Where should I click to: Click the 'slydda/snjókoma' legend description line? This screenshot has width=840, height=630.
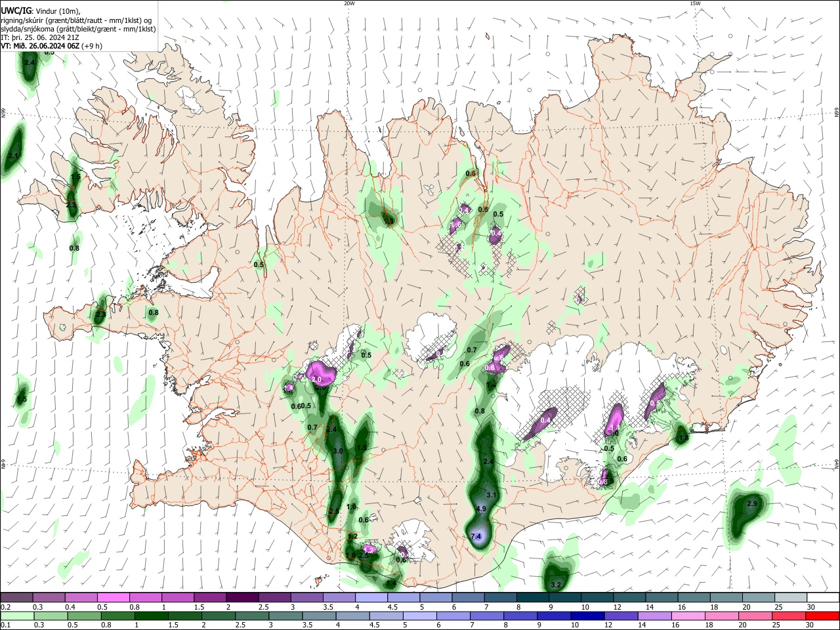point(78,29)
